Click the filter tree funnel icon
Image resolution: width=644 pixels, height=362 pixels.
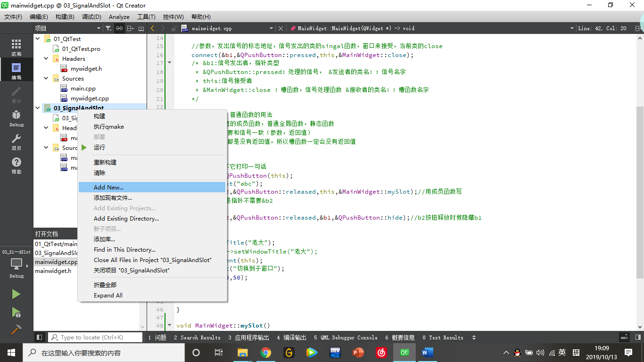[x=108, y=28]
